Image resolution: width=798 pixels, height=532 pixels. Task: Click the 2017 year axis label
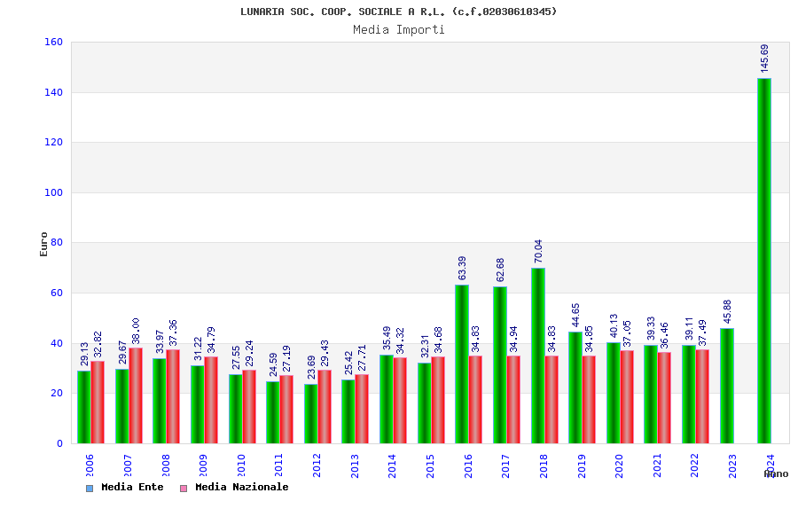(x=505, y=465)
